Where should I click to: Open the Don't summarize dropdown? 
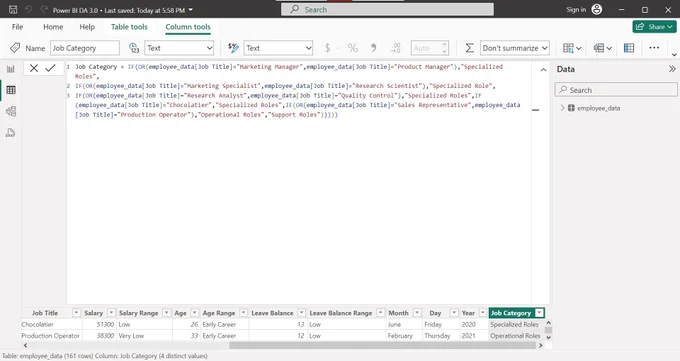point(515,48)
